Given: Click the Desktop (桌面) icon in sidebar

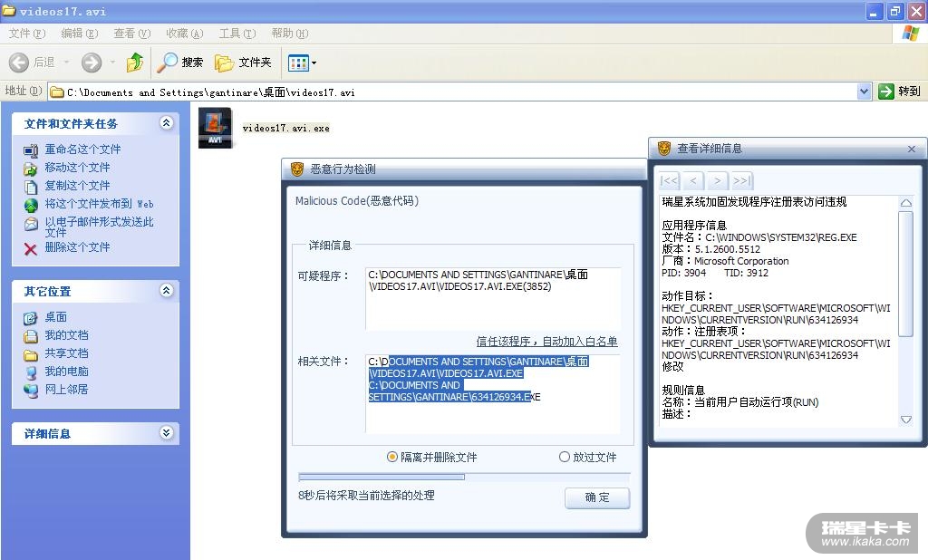Looking at the screenshot, I should point(31,318).
